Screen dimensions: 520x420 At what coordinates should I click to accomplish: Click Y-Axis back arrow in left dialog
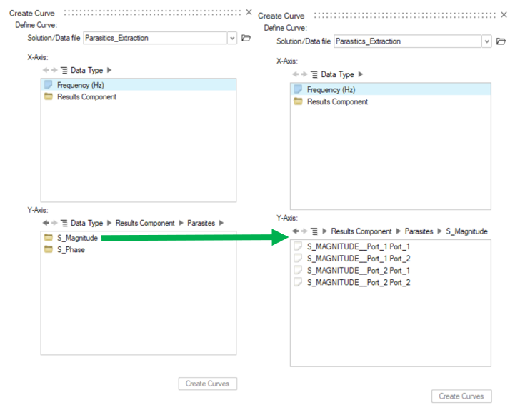tap(46, 223)
